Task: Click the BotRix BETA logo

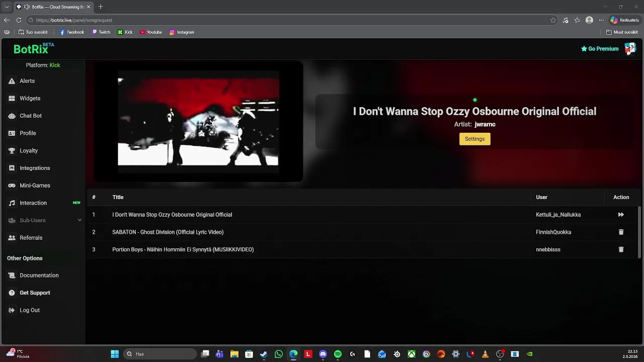Action: (x=33, y=49)
